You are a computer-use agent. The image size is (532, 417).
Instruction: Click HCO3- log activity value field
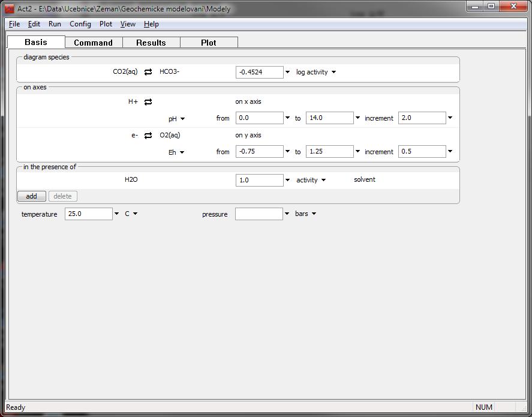point(260,72)
